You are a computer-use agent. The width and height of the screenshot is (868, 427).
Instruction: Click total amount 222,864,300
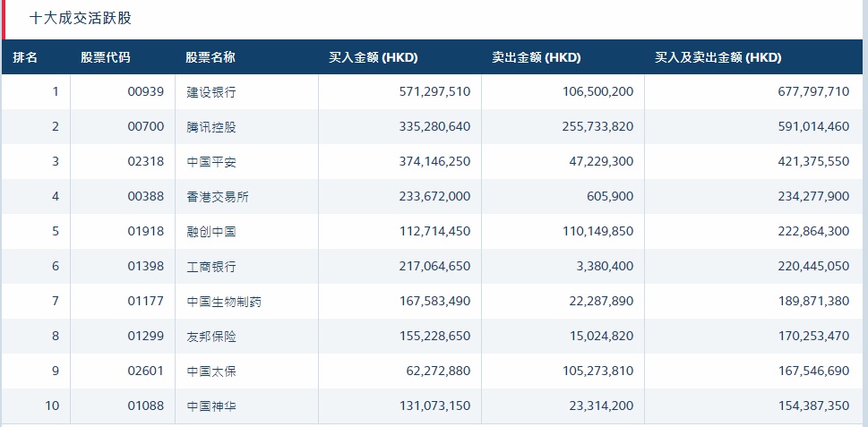pyautogui.click(x=813, y=231)
